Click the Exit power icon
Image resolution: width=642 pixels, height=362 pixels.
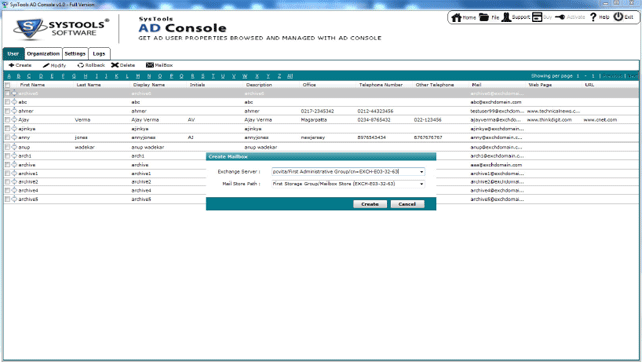pyautogui.click(x=618, y=17)
